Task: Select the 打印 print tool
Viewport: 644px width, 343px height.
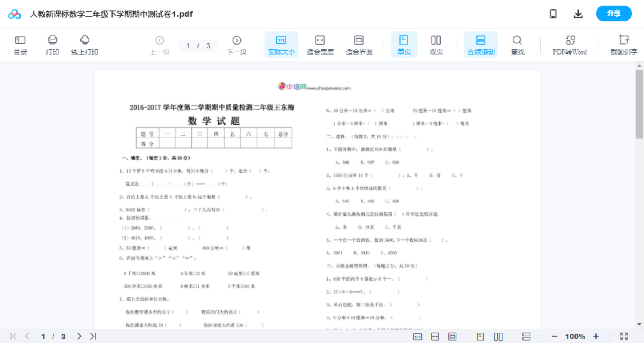Action: pyautogui.click(x=52, y=45)
